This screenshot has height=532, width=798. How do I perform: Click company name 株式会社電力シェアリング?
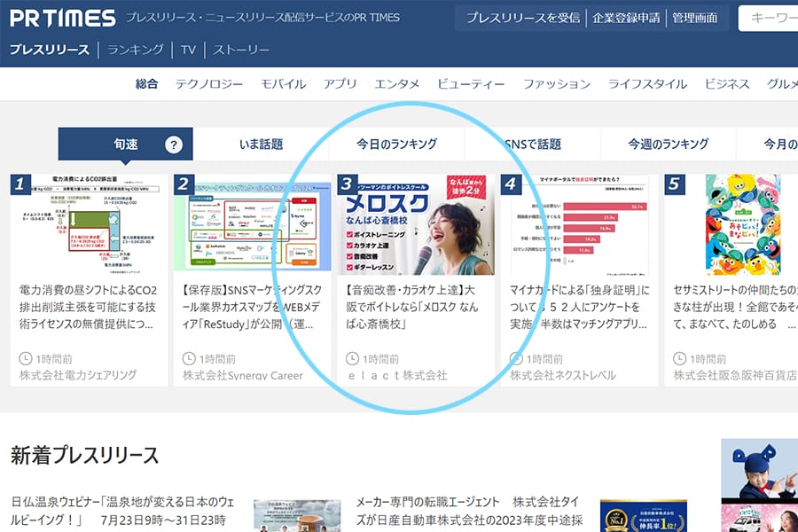[x=78, y=375]
